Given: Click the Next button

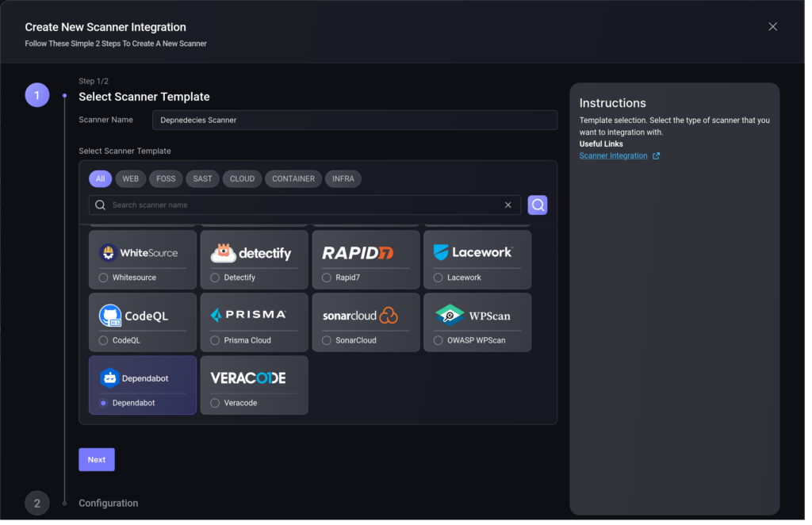Looking at the screenshot, I should [97, 459].
